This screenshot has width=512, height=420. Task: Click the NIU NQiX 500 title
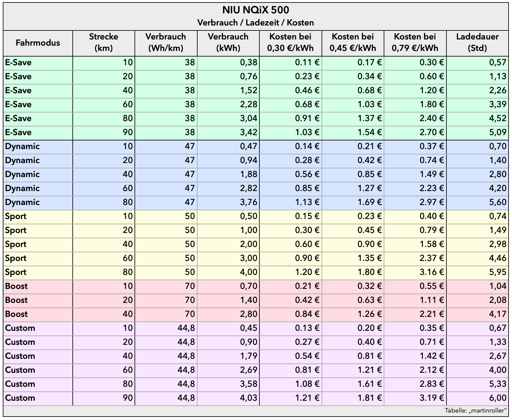pyautogui.click(x=255, y=10)
